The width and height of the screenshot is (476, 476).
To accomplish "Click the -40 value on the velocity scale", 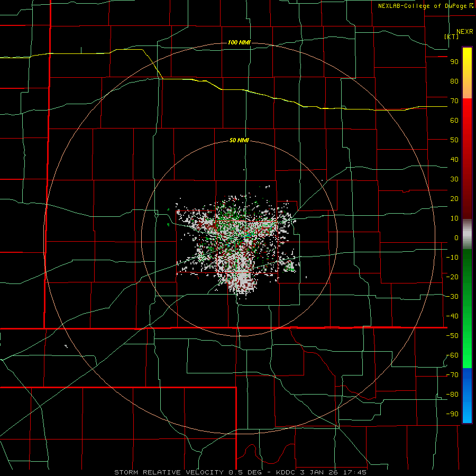I will coord(452,316).
